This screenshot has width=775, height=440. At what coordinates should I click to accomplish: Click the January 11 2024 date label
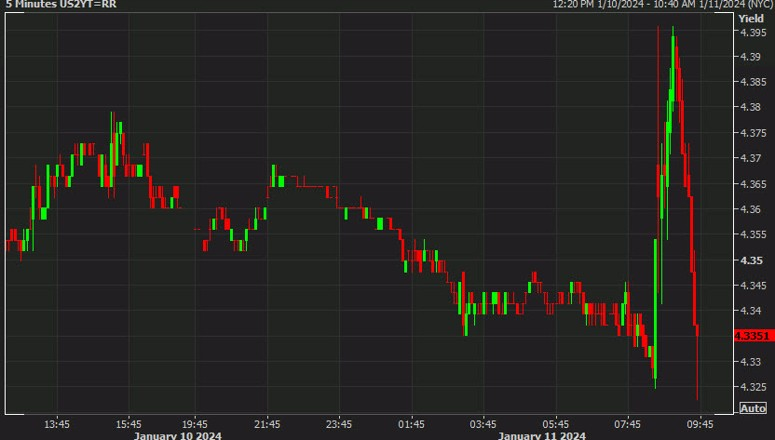click(x=542, y=436)
